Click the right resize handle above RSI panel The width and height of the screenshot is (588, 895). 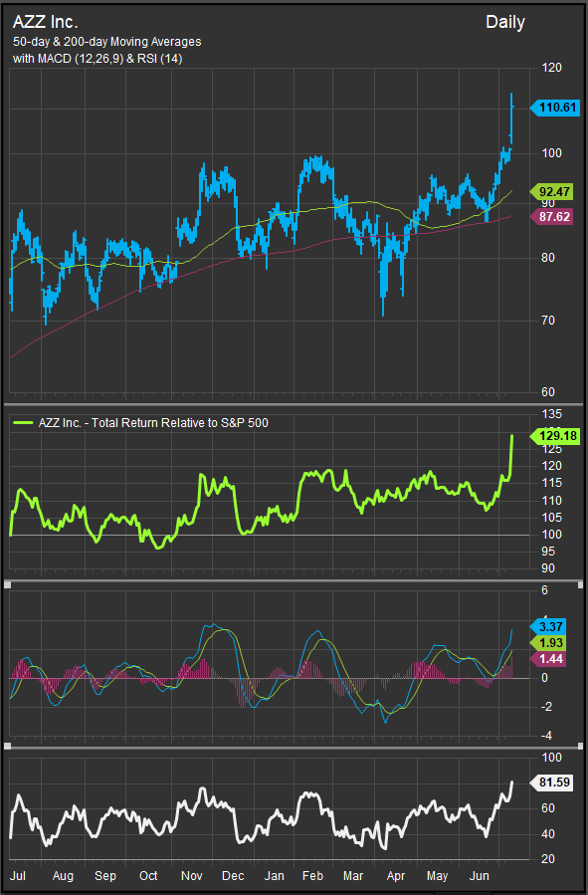click(581, 746)
